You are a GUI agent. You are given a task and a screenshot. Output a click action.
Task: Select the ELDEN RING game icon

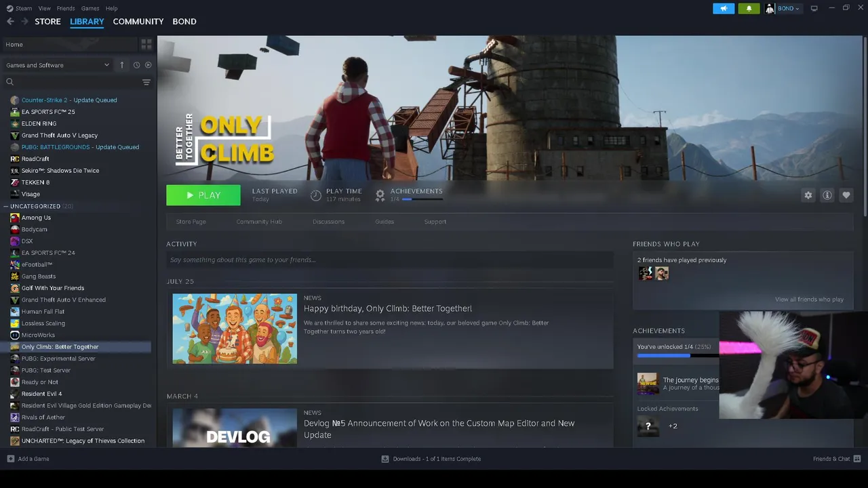[15, 123]
